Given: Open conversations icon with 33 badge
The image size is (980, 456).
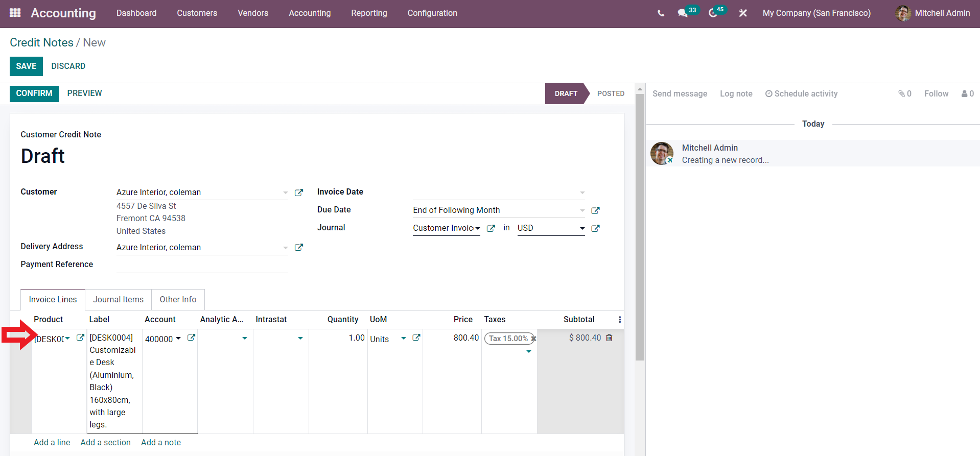Looking at the screenshot, I should click(x=683, y=13).
